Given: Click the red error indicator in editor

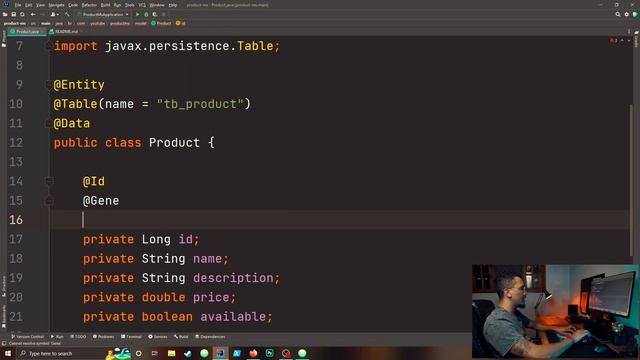Looking at the screenshot, I should [613, 41].
